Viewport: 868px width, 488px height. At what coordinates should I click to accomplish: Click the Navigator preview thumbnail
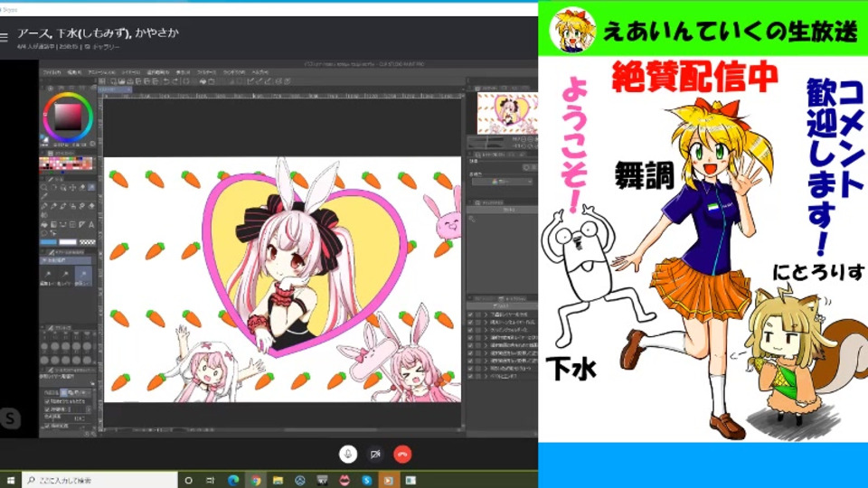506,114
